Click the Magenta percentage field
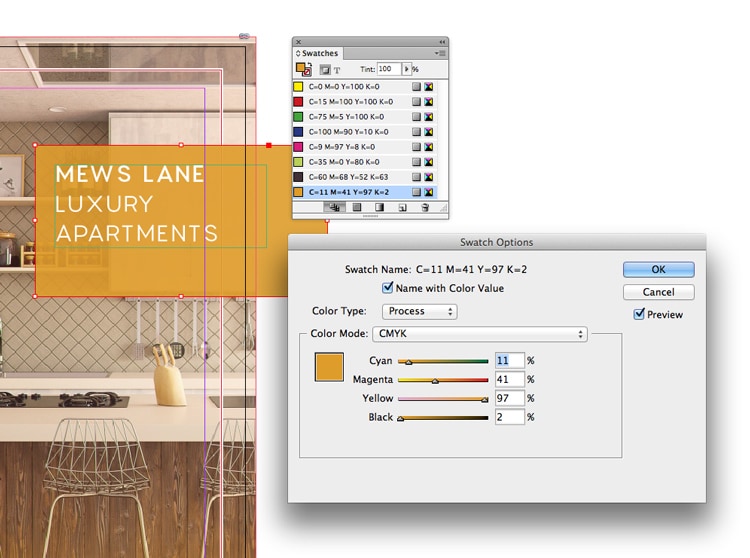Viewport: 750px width, 558px height. (x=509, y=379)
